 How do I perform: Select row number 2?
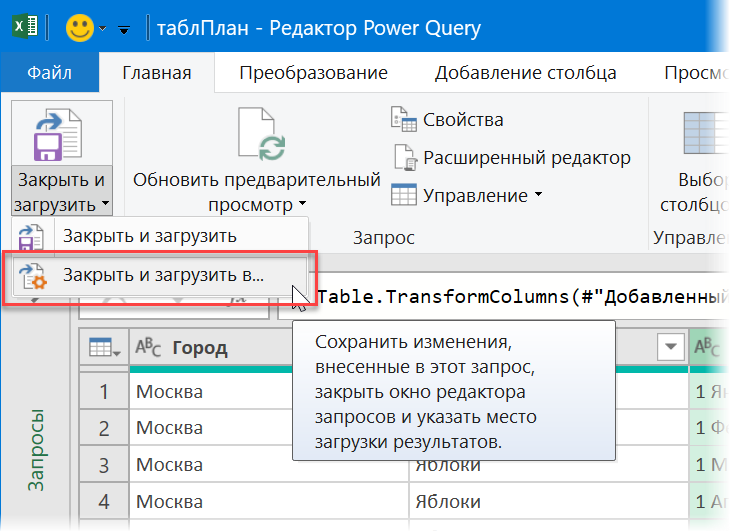[104, 428]
